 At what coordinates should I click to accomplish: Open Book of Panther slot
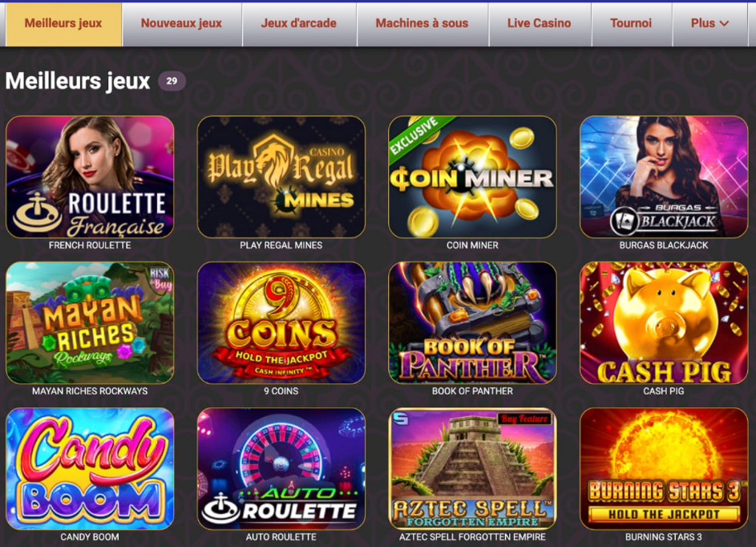472,322
